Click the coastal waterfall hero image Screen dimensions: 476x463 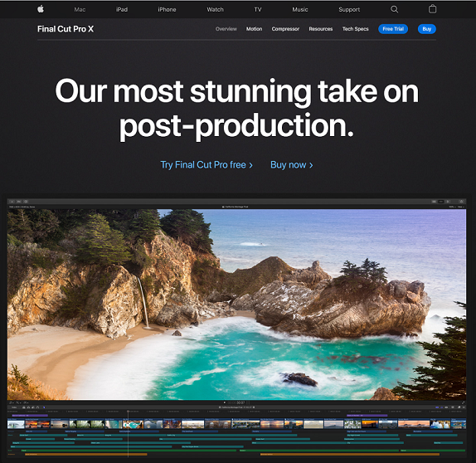point(237,305)
